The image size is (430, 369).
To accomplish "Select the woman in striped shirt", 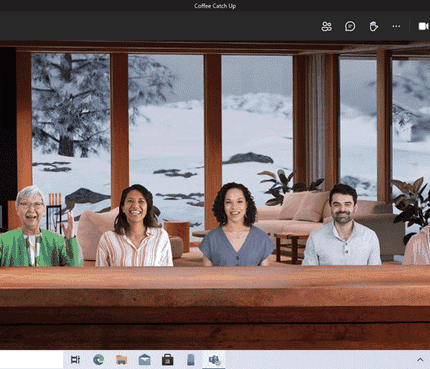I will click(x=134, y=226).
